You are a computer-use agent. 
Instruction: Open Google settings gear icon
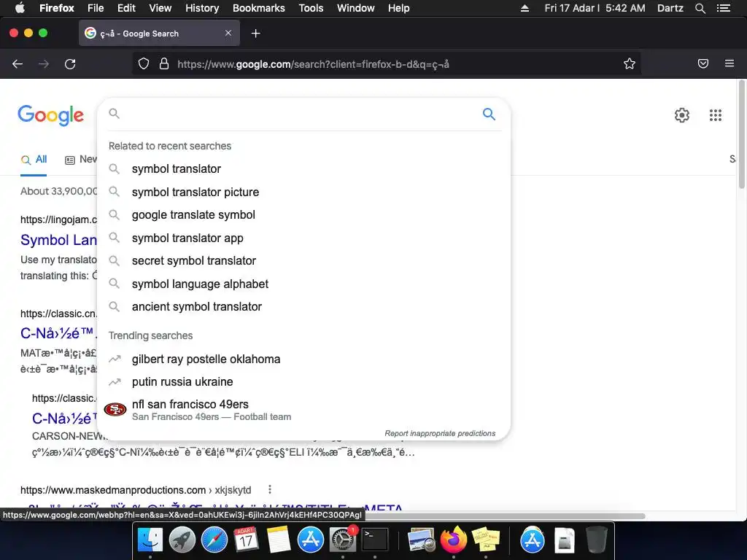click(x=682, y=114)
